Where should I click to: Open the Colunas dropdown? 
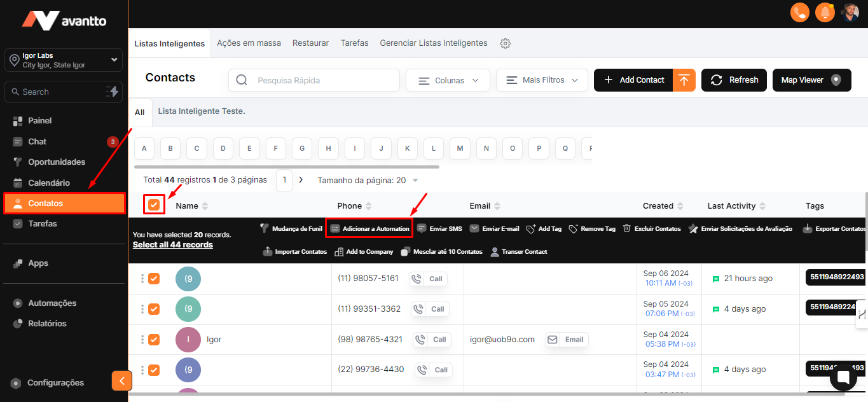(448, 81)
